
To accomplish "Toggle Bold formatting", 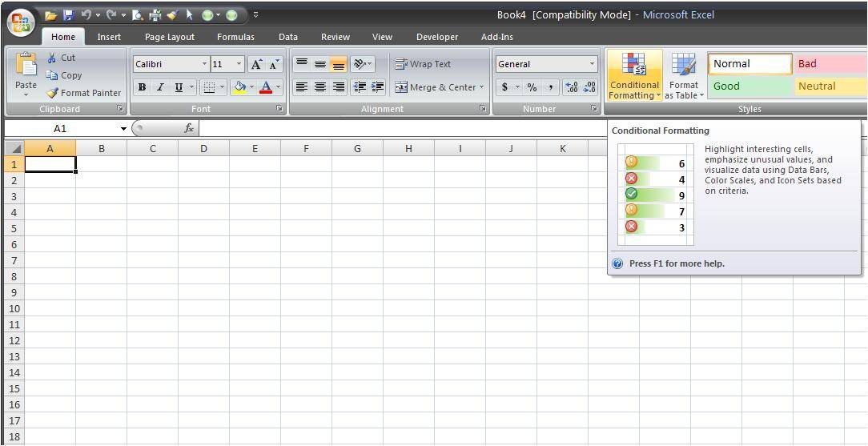I will click(x=143, y=86).
